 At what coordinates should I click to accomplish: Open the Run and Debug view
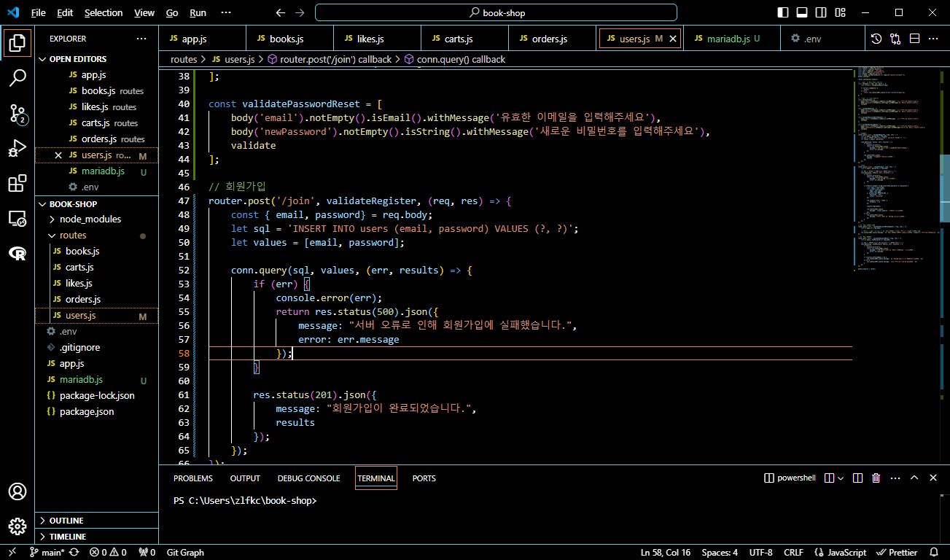coord(17,148)
